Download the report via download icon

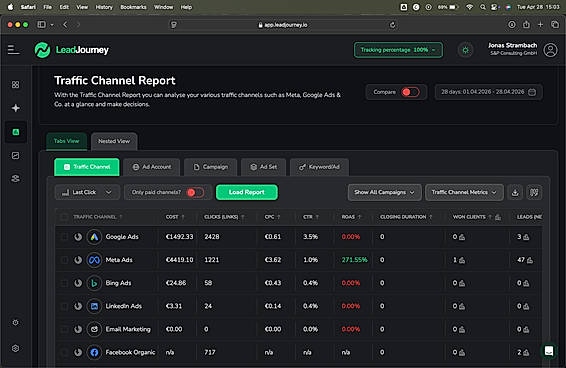tap(515, 192)
